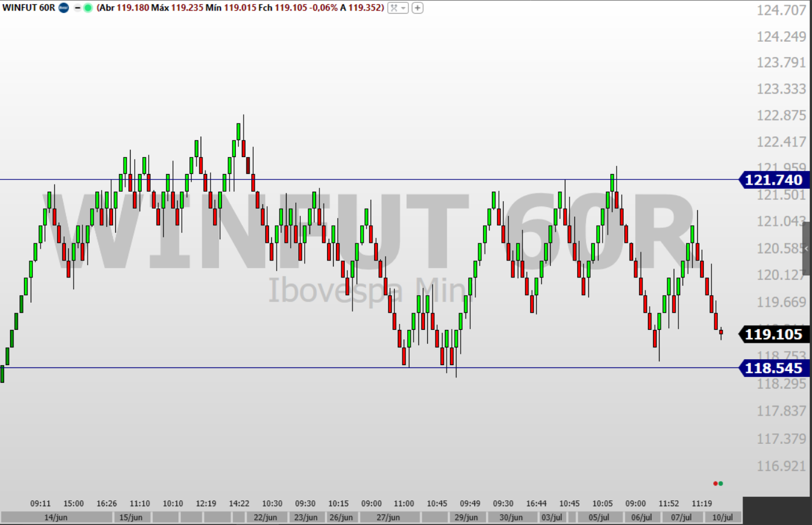Screen dimensions: 812x525
Task: Click the blue BM&F exchange icon
Action: (64, 8)
